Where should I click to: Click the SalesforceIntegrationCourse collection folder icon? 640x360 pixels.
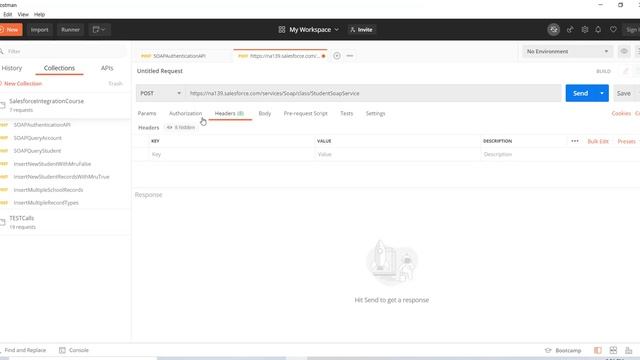coord(3,105)
